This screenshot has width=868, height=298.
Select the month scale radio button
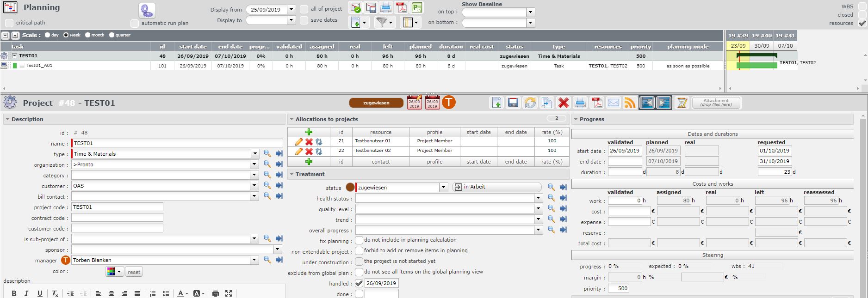point(87,35)
